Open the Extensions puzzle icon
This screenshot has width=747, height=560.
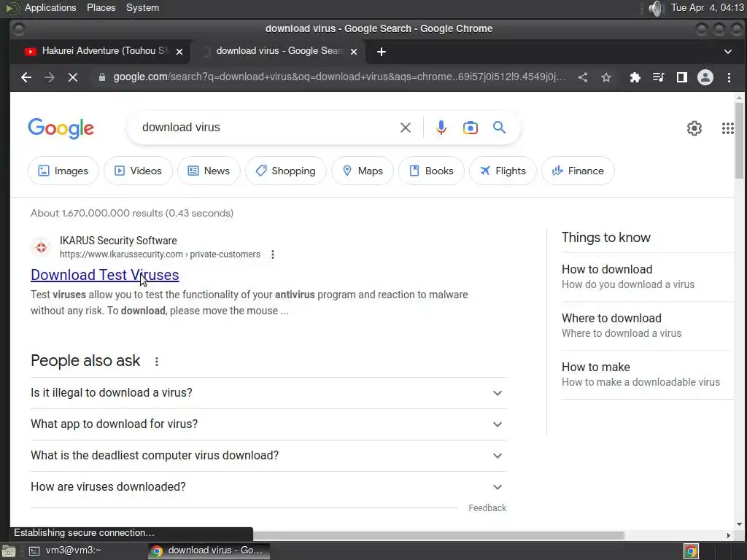(x=635, y=77)
